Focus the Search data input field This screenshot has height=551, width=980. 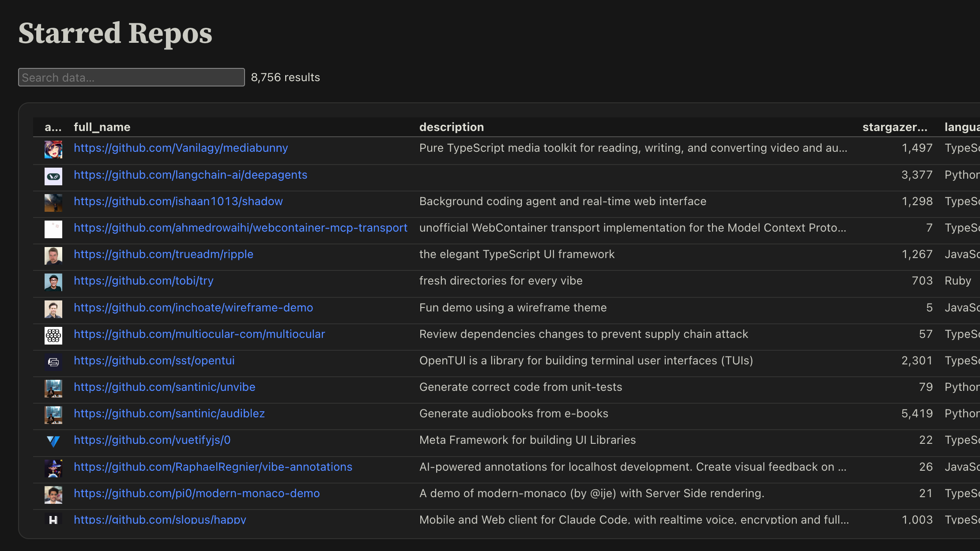tap(131, 77)
